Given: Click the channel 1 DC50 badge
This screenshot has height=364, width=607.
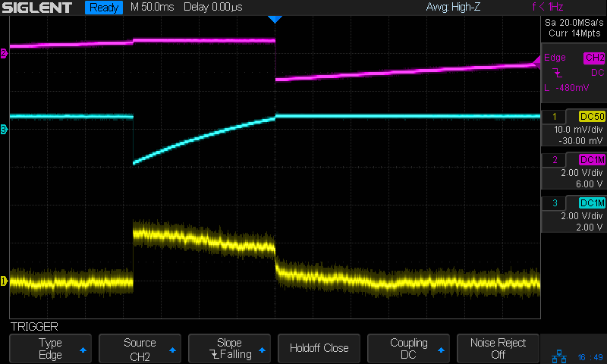Looking at the screenshot, I should [590, 117].
